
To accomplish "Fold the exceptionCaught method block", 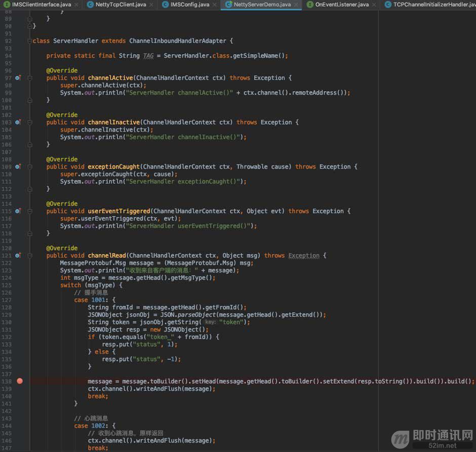I will click(x=30, y=167).
